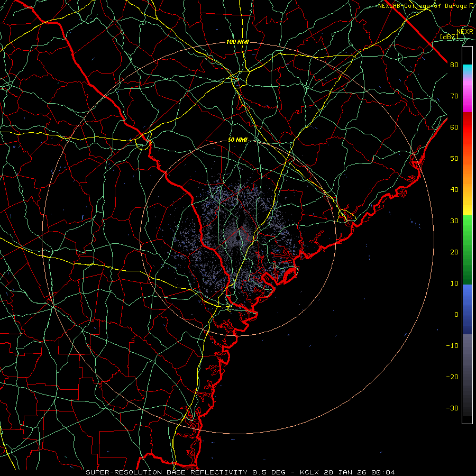This screenshot has width=476, height=476.
Task: Click the 50 NMI range ring label
Action: (237, 140)
